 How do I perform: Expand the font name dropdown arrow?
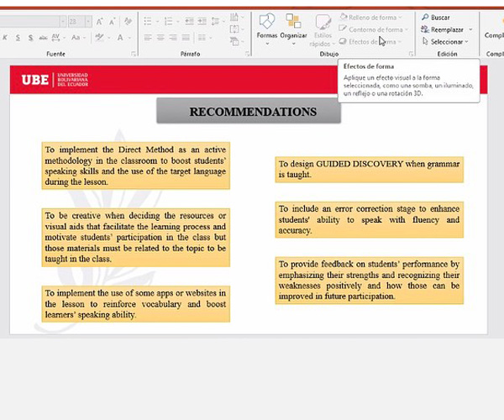point(63,22)
